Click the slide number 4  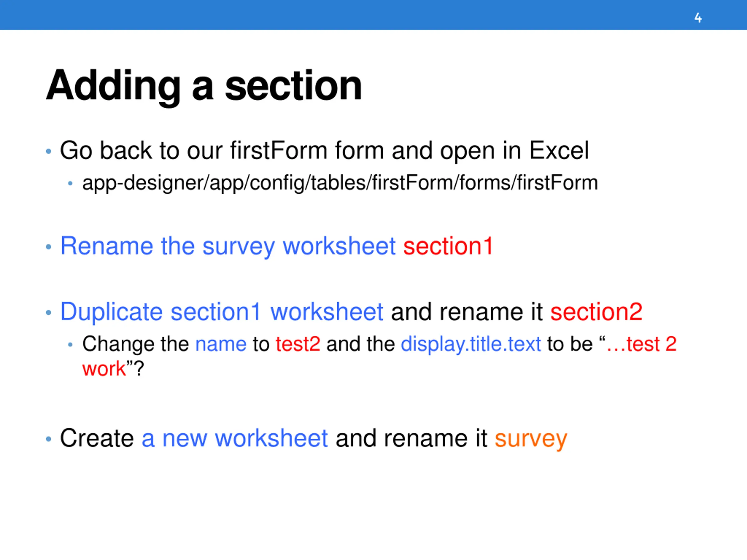point(698,17)
